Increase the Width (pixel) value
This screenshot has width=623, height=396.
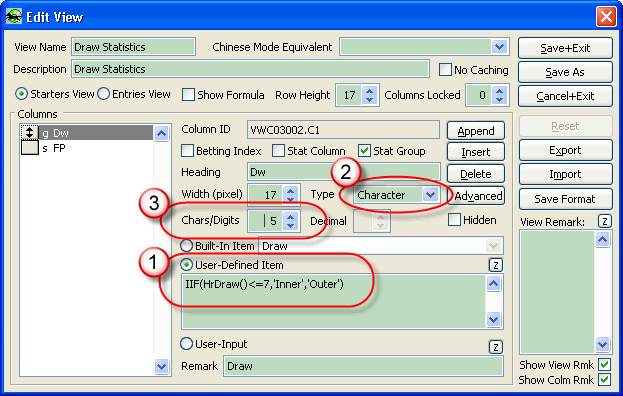tap(290, 191)
